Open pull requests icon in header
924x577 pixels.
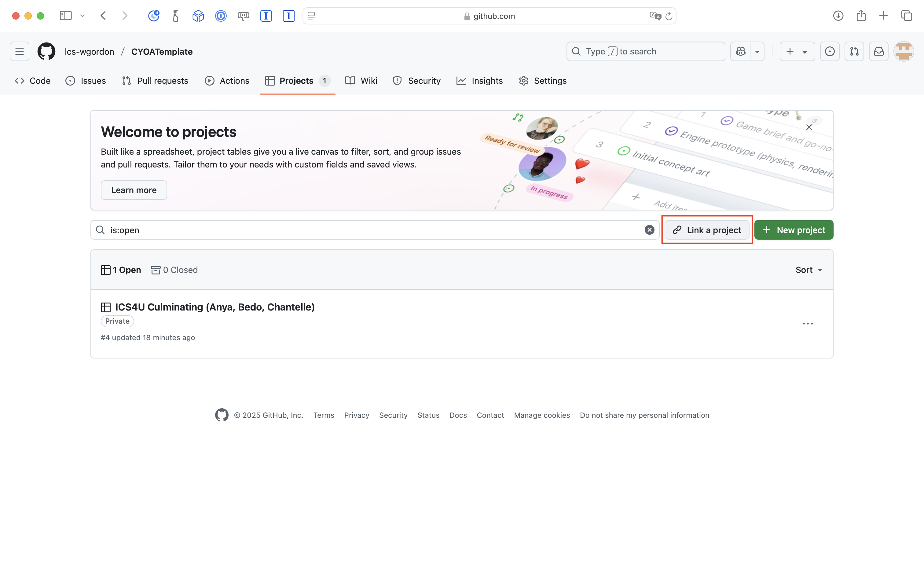tap(854, 52)
